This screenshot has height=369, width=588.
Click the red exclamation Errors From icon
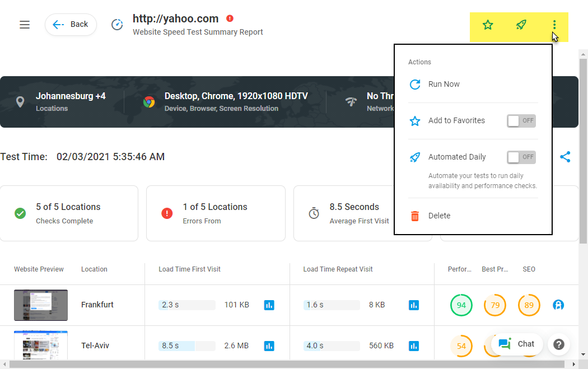coord(167,213)
